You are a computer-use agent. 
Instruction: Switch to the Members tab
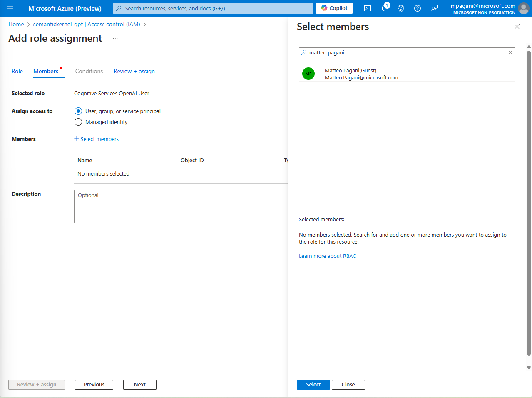[x=46, y=71]
